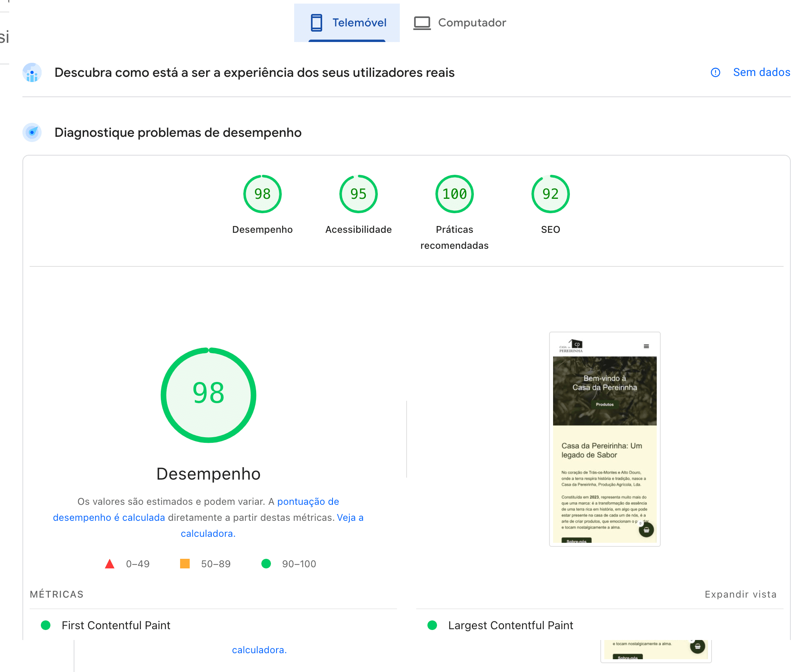This screenshot has height=672, width=800.
Task: Click the info icon next to Sem dados
Action: tap(716, 73)
